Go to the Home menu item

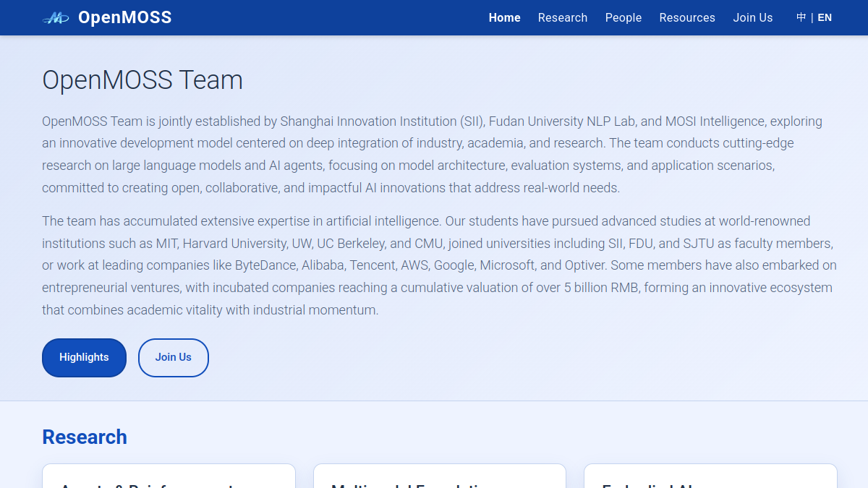click(504, 17)
